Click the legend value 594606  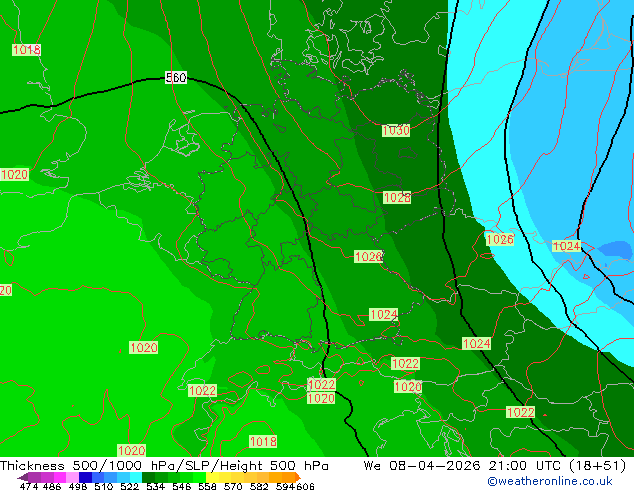coord(295,486)
